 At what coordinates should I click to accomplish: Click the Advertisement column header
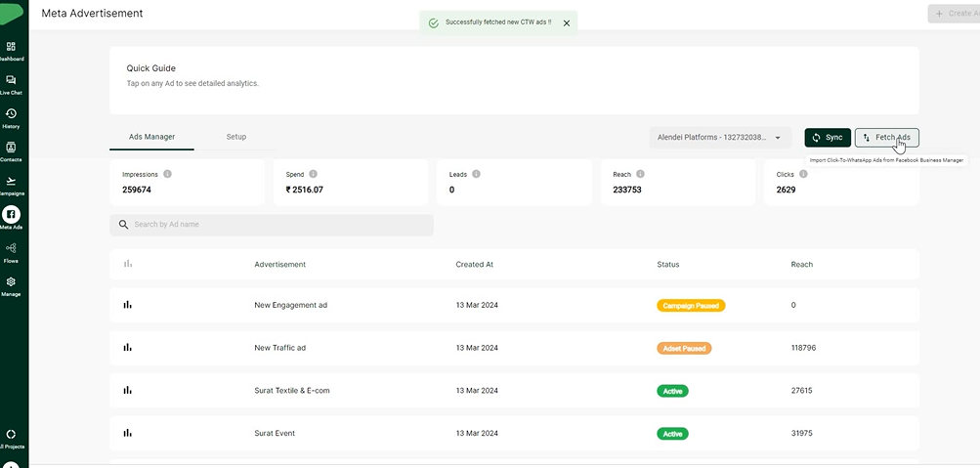point(280,265)
